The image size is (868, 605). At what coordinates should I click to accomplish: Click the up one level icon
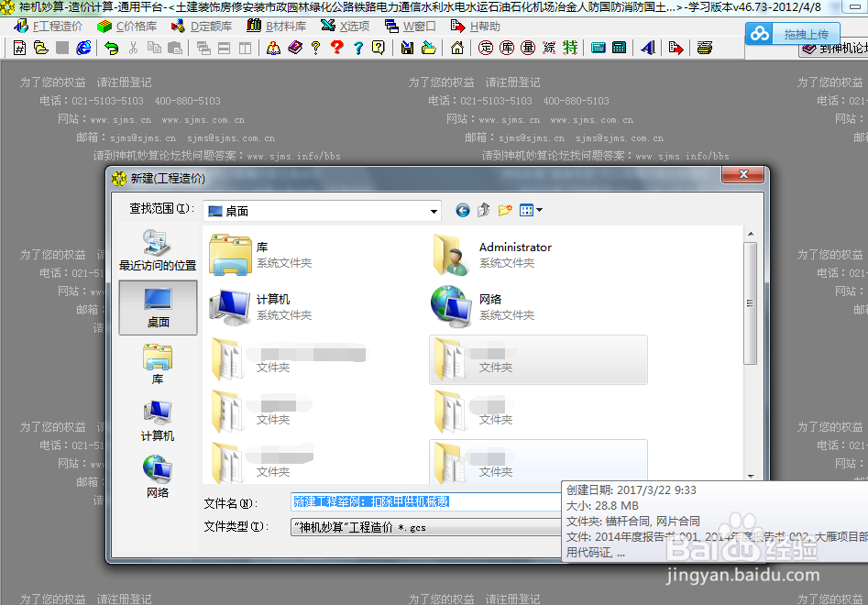tap(484, 210)
